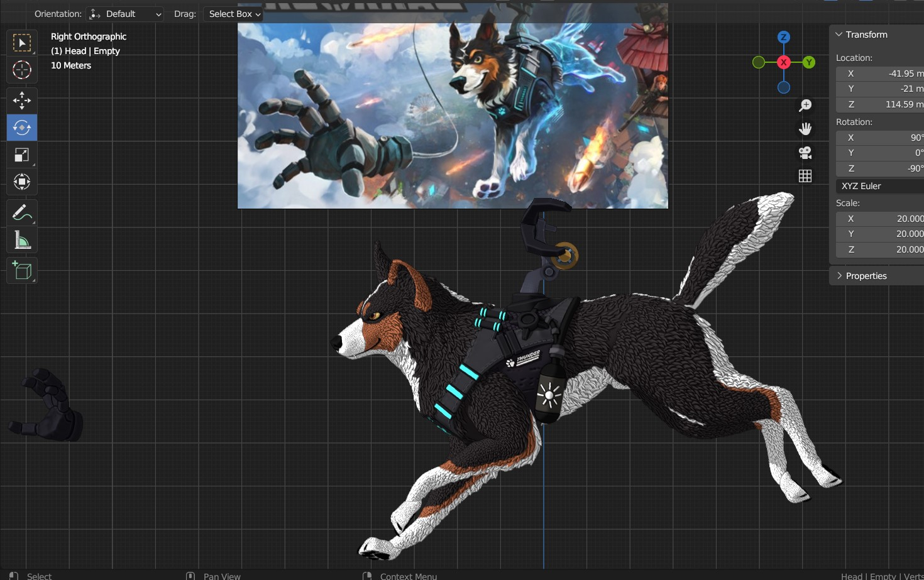
Task: Pick the Scale tool
Action: click(22, 155)
